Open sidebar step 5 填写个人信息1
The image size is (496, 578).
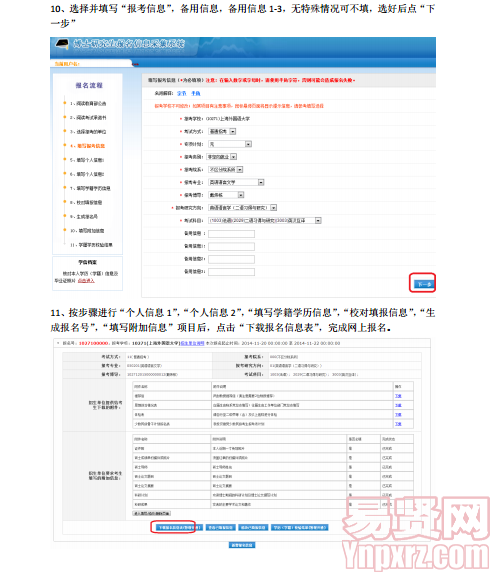pos(87,160)
